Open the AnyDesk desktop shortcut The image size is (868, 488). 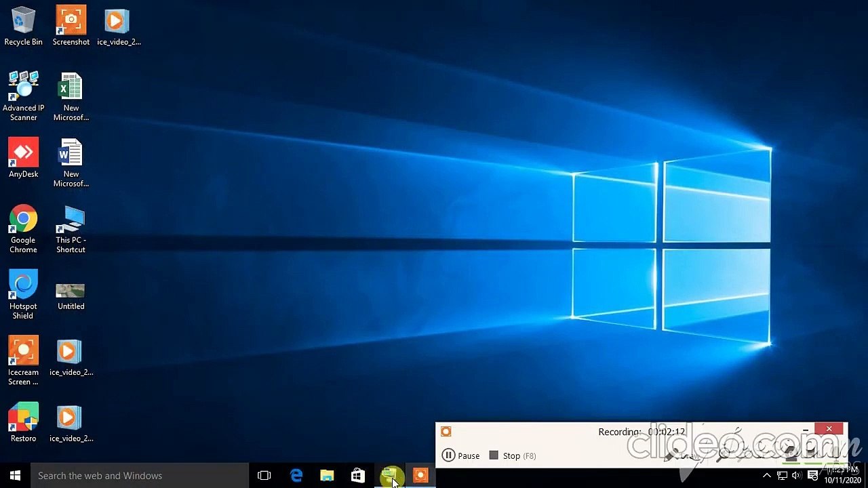(x=23, y=159)
